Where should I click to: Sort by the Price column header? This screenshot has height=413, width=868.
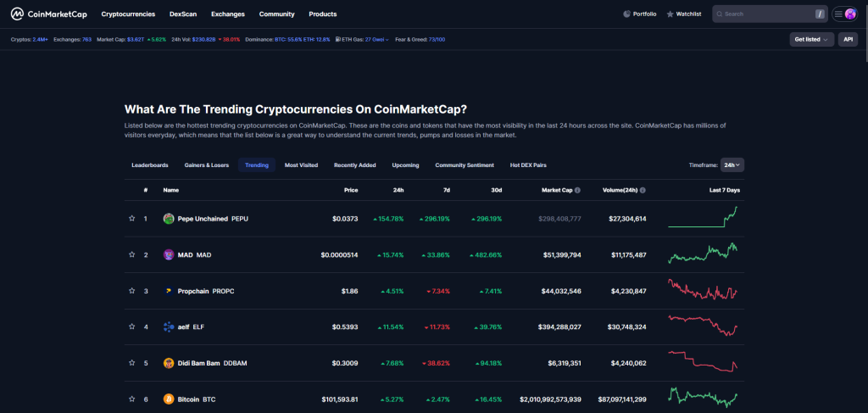(x=351, y=190)
